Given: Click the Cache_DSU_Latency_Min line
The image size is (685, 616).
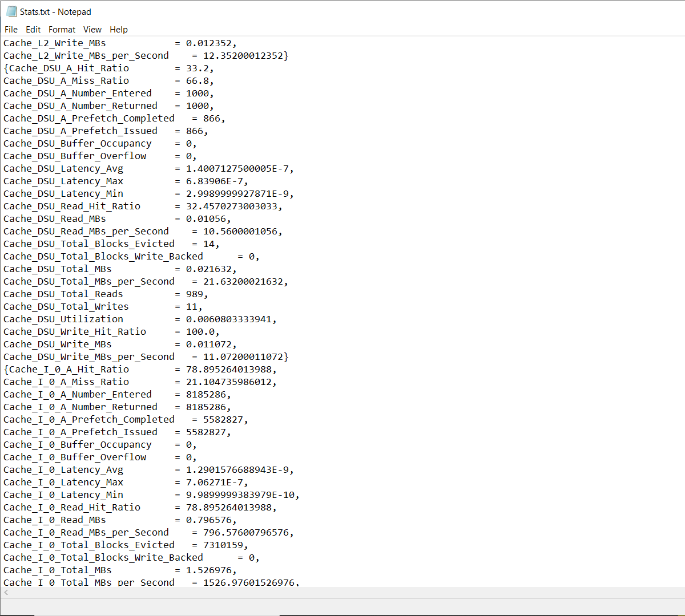Looking at the screenshot, I should coord(148,194).
